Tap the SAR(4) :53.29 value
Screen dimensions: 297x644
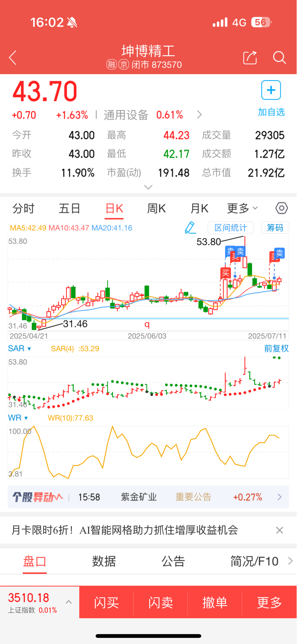[x=75, y=348]
